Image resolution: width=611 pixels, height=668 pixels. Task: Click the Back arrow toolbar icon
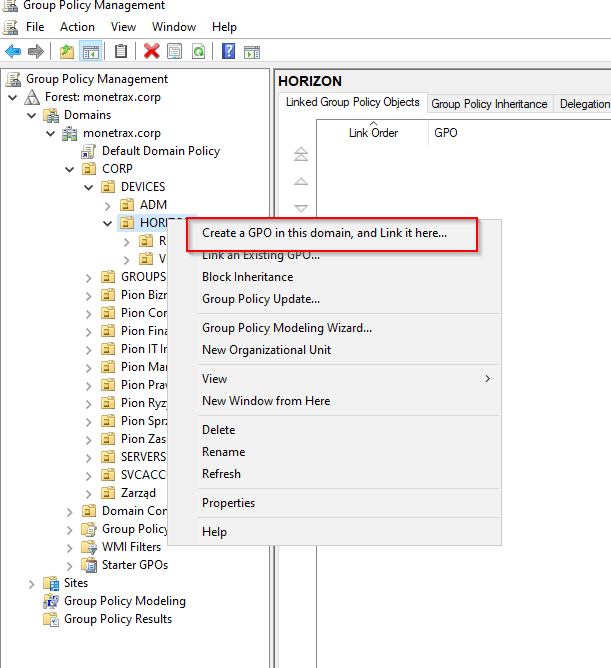(x=13, y=51)
